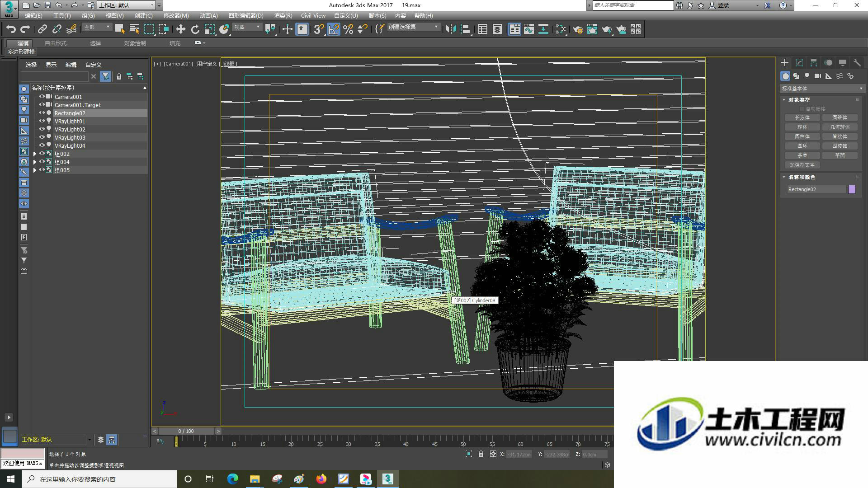This screenshot has height=488, width=868.
Task: Click the 球体 sphere button
Action: (x=802, y=127)
